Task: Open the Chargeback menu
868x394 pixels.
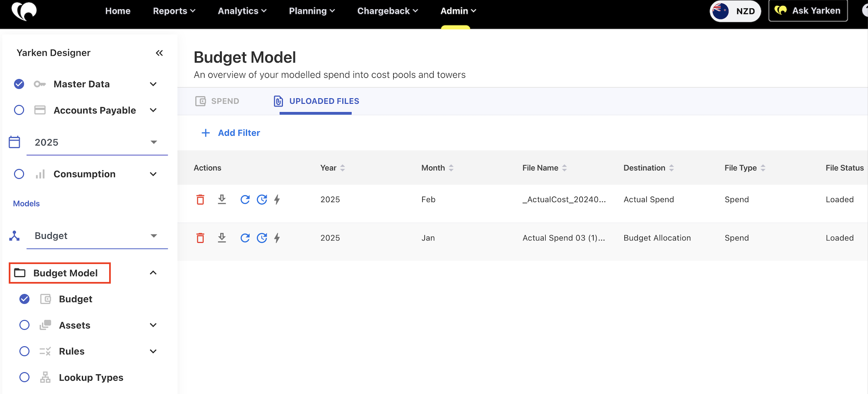Action: pyautogui.click(x=387, y=11)
